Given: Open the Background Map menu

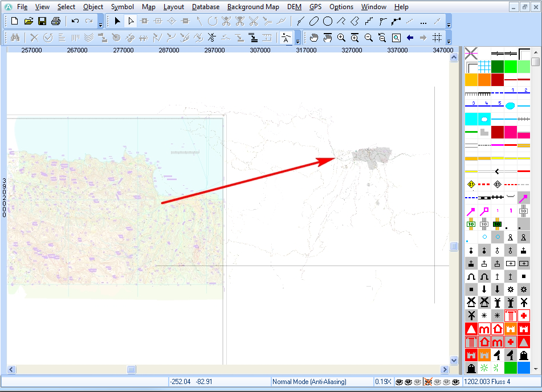Looking at the screenshot, I should pyautogui.click(x=253, y=7).
